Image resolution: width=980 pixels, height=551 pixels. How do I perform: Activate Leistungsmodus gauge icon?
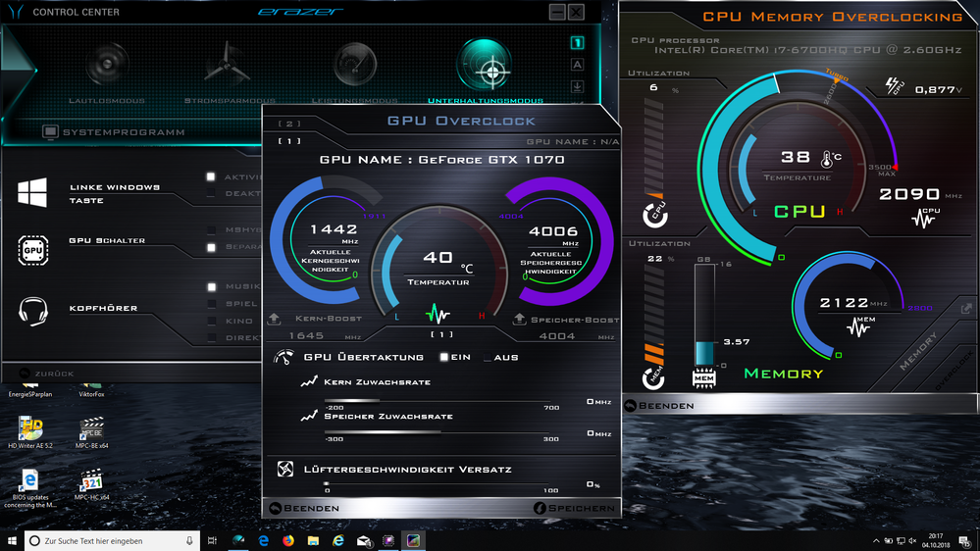coord(354,65)
